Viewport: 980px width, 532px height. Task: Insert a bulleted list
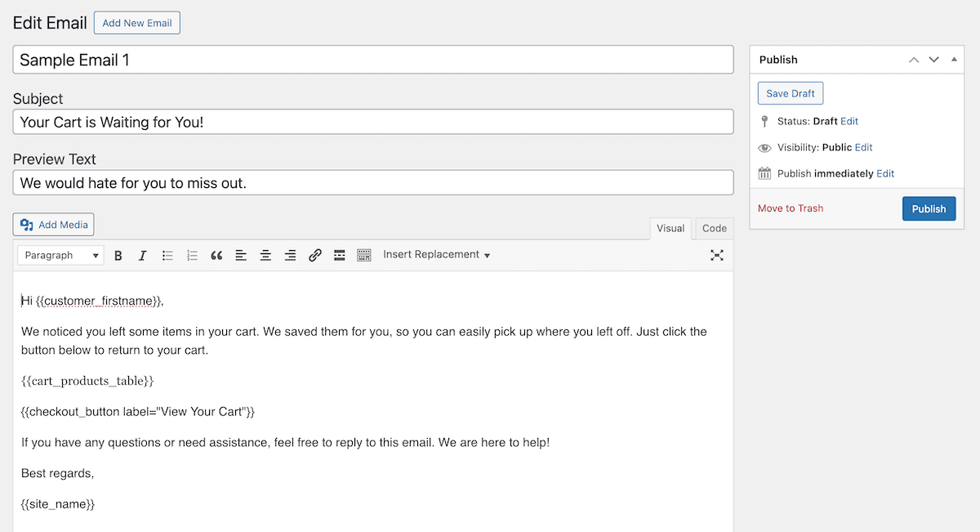click(167, 256)
